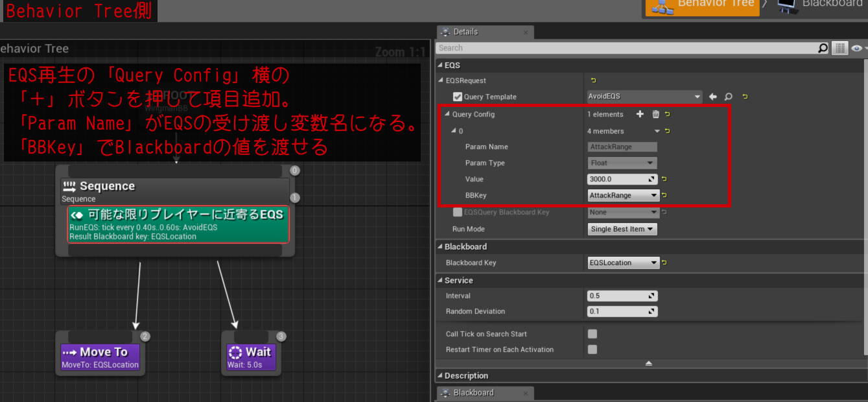868x402 pixels.
Task: Toggle the Query Template checkbox
Action: (458, 97)
